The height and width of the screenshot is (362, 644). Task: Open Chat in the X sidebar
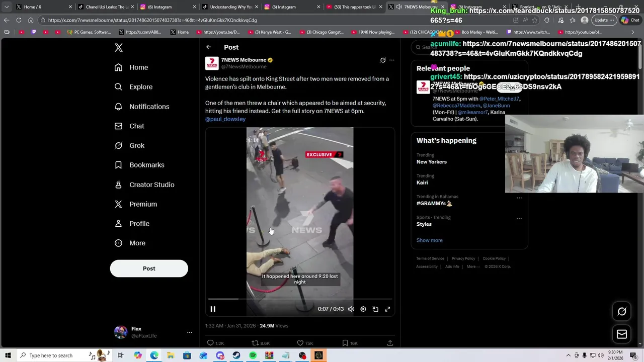(x=129, y=126)
